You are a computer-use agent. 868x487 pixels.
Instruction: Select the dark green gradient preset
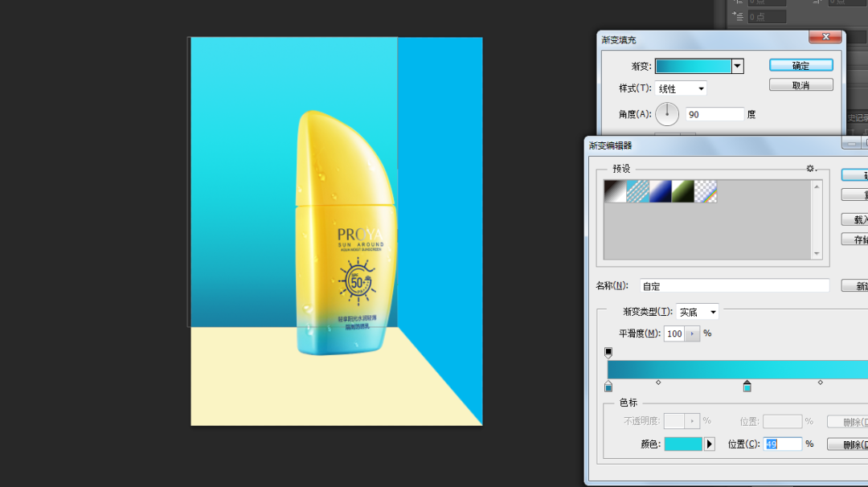(x=682, y=191)
